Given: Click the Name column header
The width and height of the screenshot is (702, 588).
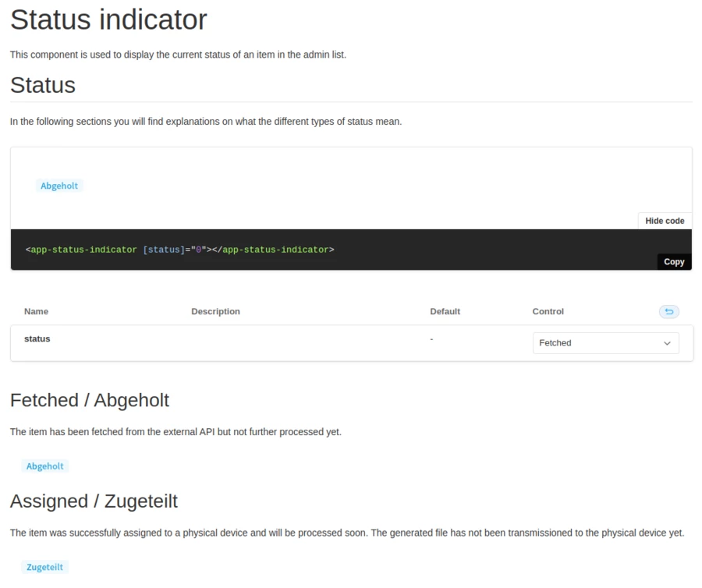Looking at the screenshot, I should [36, 311].
